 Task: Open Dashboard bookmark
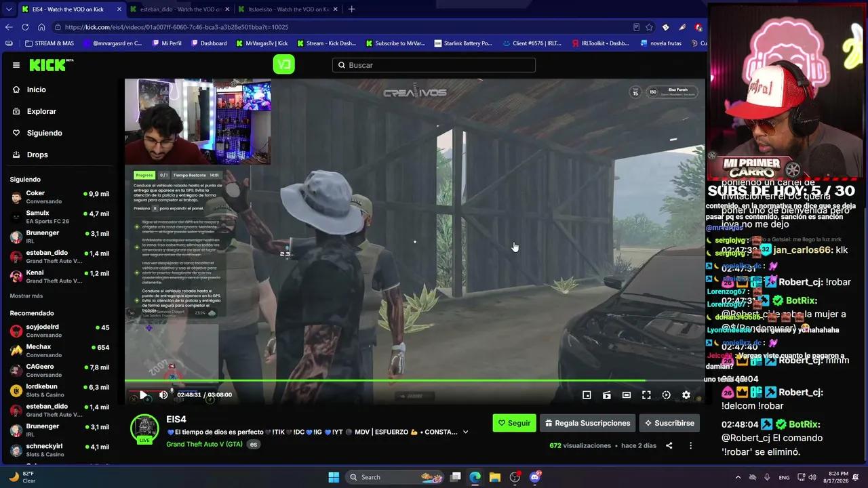209,43
